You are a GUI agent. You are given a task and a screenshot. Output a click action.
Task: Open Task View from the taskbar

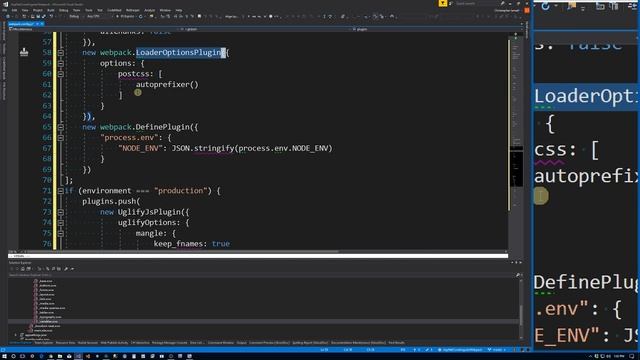(22, 356)
